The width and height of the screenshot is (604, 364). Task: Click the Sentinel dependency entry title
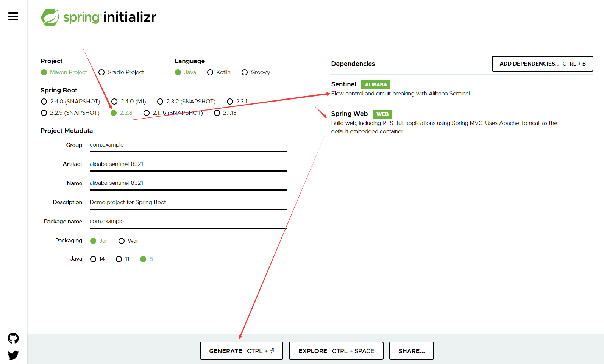(344, 84)
